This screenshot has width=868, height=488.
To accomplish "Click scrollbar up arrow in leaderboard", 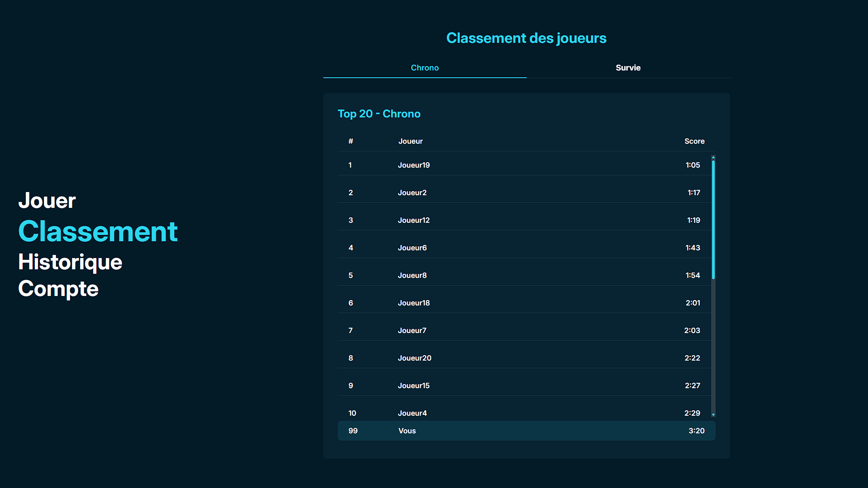I will coord(713,157).
